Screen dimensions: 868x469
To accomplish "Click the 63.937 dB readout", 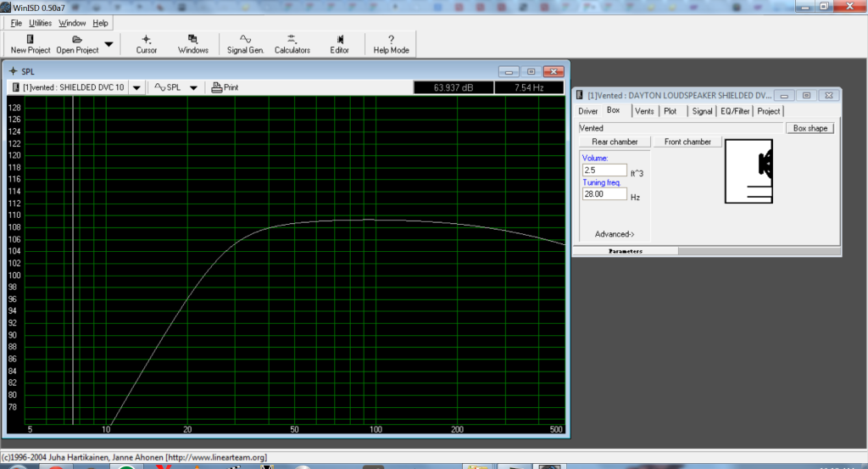I will 453,87.
